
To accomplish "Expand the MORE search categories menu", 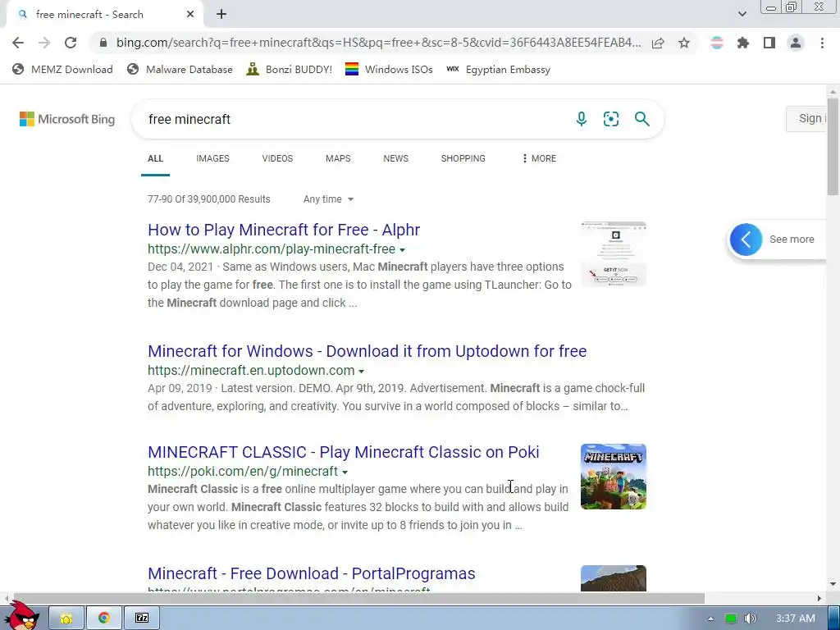I will click(x=539, y=158).
